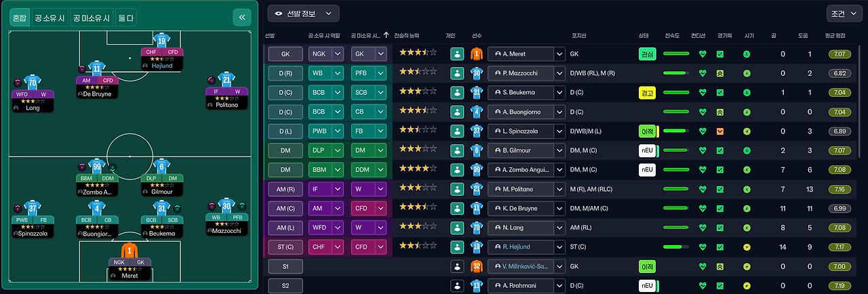This screenshot has height=294, width=868.
Task: Click the GK position button in Meret's row
Action: click(x=285, y=54)
